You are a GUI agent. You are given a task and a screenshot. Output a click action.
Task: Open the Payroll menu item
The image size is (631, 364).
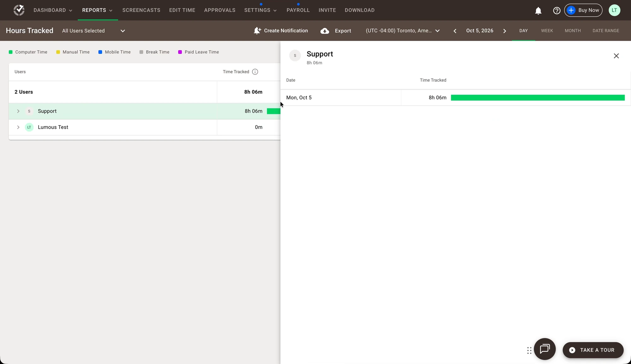coord(298,10)
